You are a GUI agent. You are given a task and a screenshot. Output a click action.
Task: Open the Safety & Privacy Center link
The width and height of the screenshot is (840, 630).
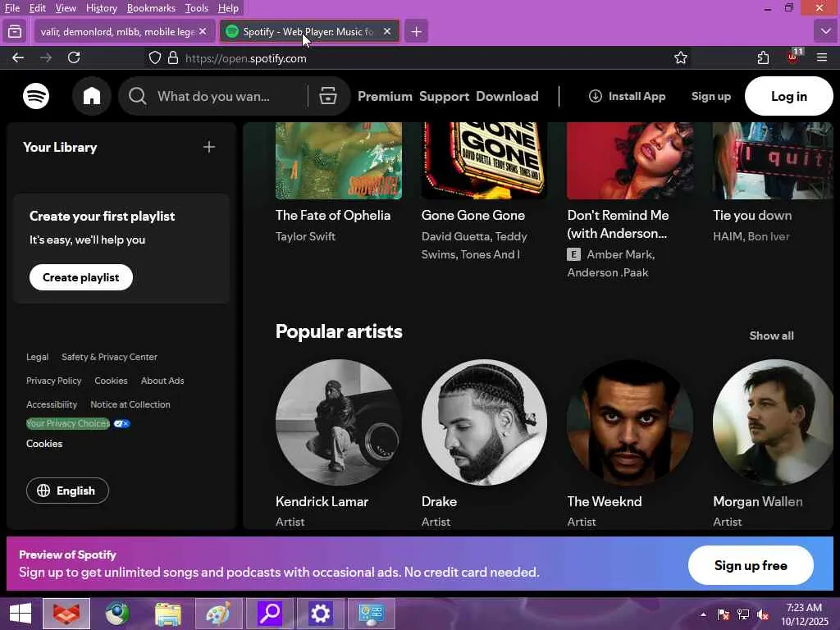109,357
